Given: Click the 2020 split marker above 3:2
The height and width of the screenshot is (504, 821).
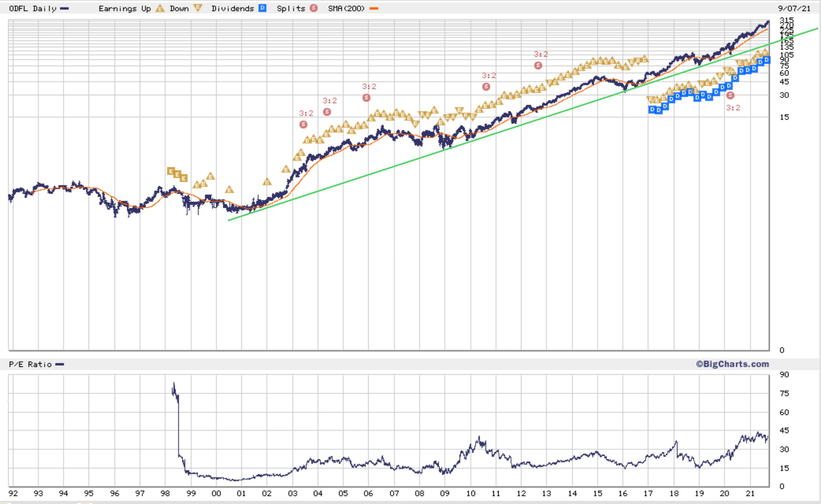Looking at the screenshot, I should tap(730, 95).
